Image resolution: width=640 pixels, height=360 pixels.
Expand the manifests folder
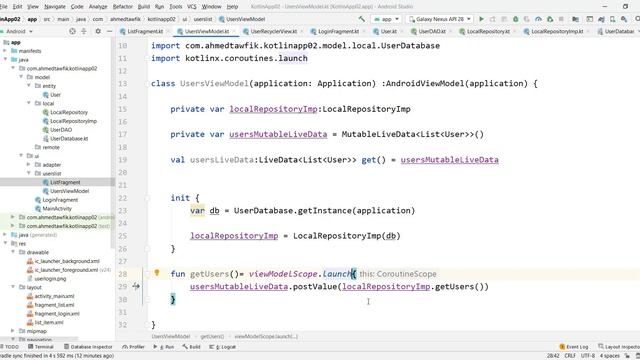(x=5, y=51)
